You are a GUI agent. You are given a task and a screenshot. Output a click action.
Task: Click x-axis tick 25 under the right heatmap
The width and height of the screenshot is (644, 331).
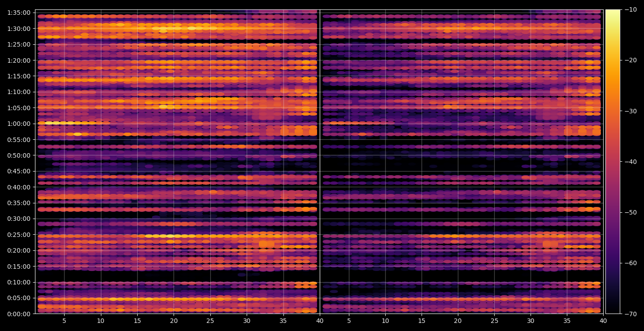coord(494,321)
